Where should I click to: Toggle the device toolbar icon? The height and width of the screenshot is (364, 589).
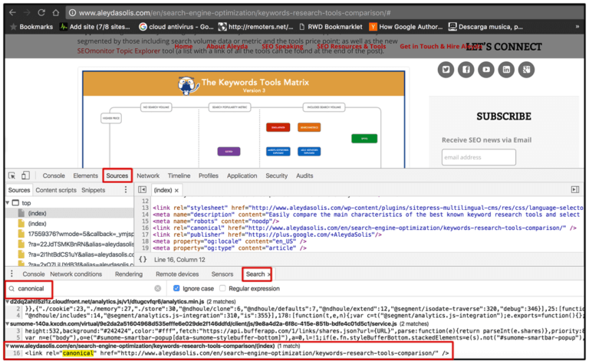click(x=25, y=175)
